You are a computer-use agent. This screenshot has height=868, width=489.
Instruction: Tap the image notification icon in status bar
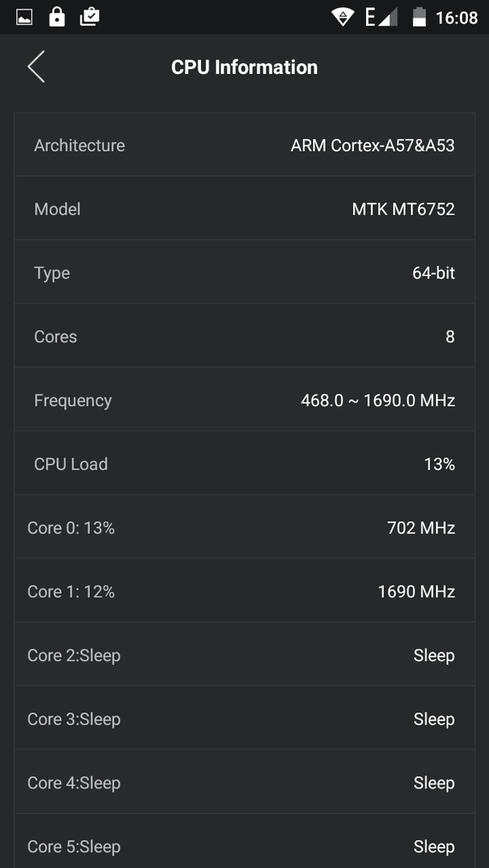point(24,17)
